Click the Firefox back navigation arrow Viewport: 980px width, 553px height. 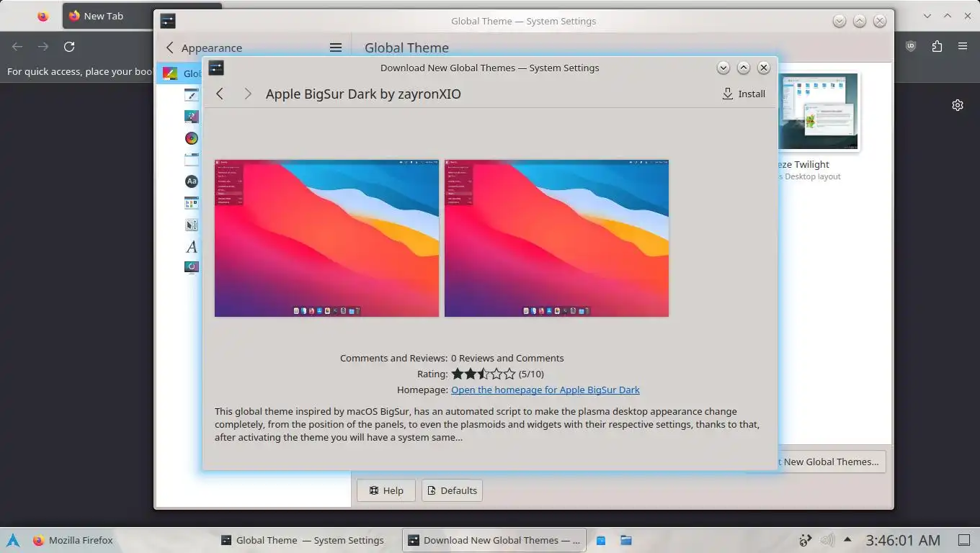(17, 46)
